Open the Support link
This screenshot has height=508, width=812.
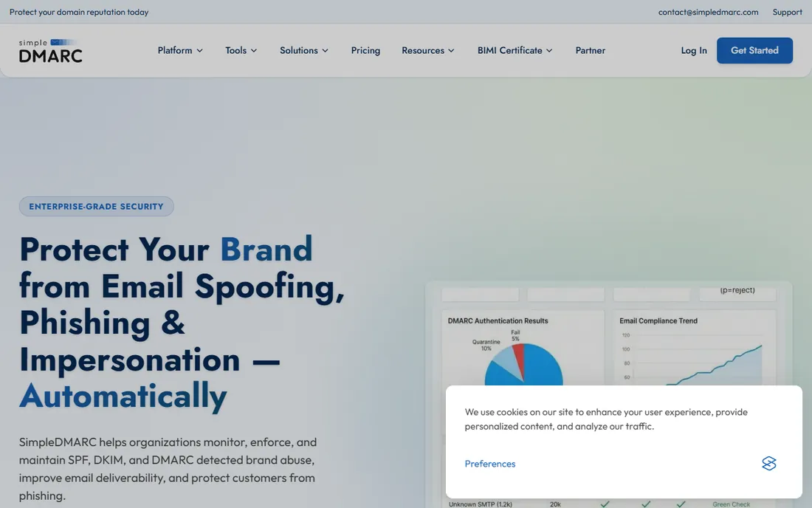pos(787,12)
